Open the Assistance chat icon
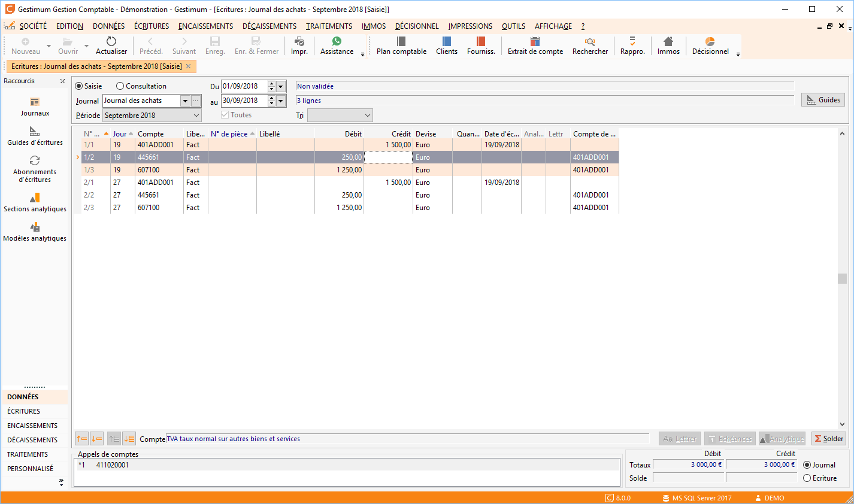The image size is (854, 504). [337, 41]
